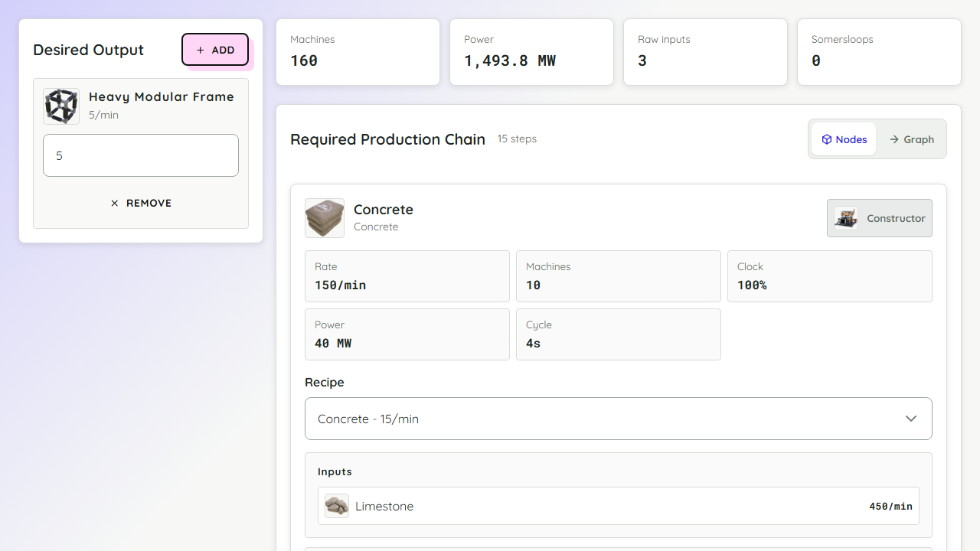Screen dimensions: 980x551
Task: Add a new desired output
Action: point(215,50)
